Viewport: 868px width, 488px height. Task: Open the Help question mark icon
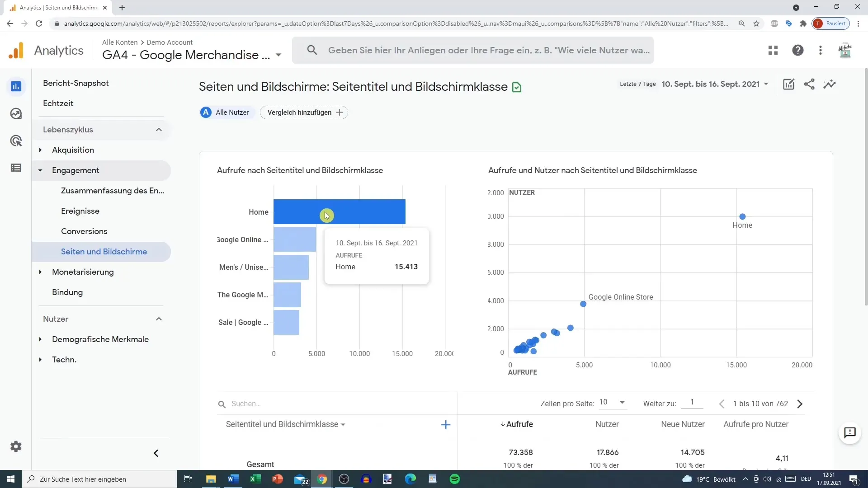798,50
